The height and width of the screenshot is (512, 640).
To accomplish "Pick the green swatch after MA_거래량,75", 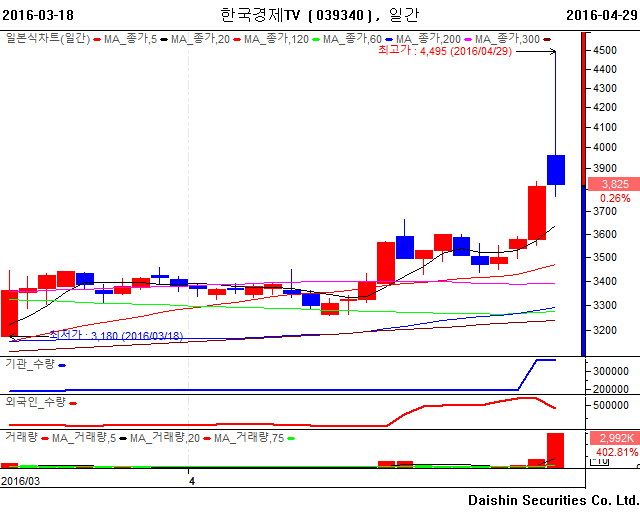I will (x=291, y=439).
